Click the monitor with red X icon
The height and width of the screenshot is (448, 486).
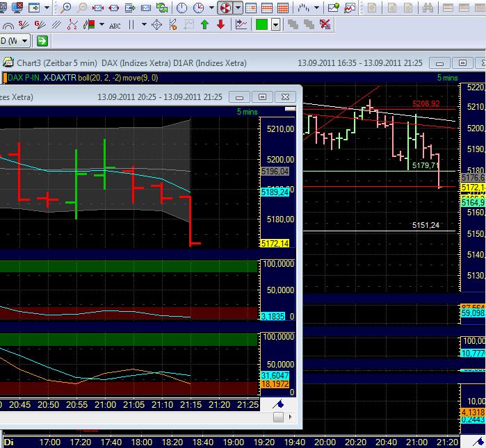[x=17, y=7]
